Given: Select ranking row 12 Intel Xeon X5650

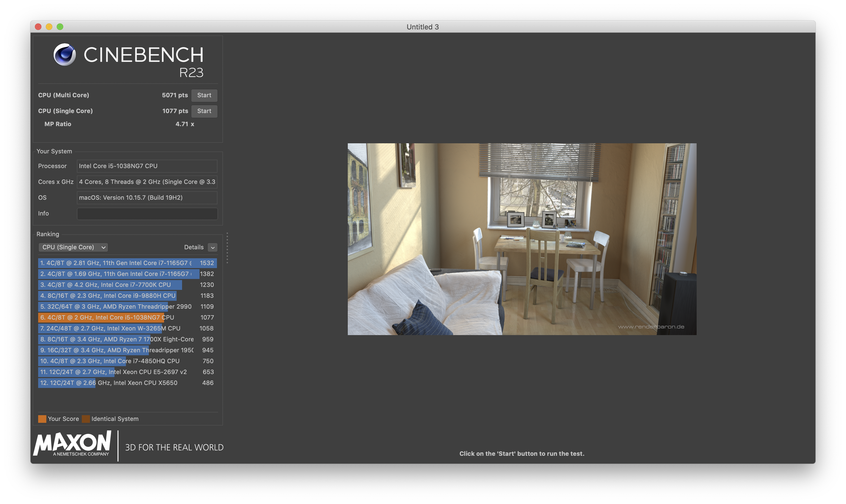Looking at the screenshot, I should pyautogui.click(x=127, y=383).
